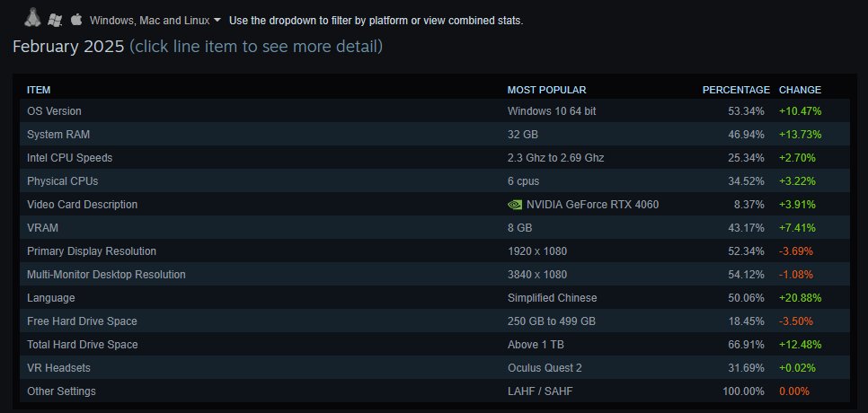Screen dimensions: 868x413
Task: Open the Windows, Mac and Linux platform dropdown
Action: (155, 21)
